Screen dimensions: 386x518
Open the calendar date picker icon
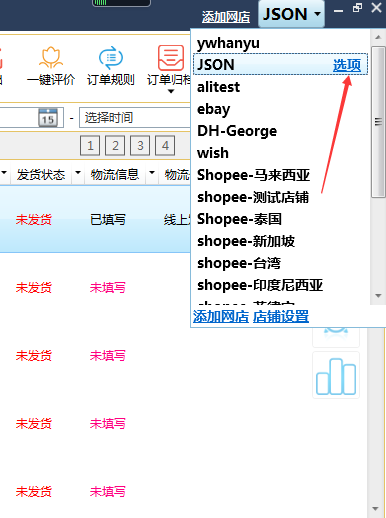pyautogui.click(x=48, y=117)
